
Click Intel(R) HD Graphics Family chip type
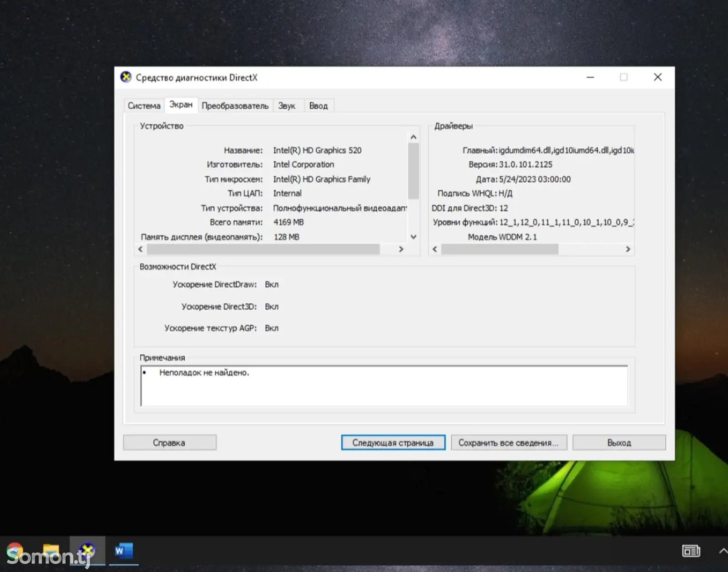[322, 179]
